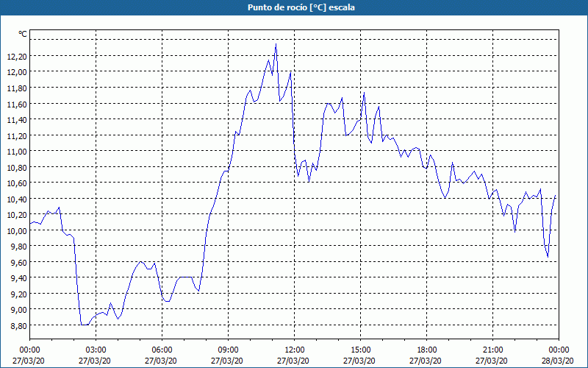This screenshot has width=588, height=368.
Task: Click the 03:00 time label
Action: point(96,350)
